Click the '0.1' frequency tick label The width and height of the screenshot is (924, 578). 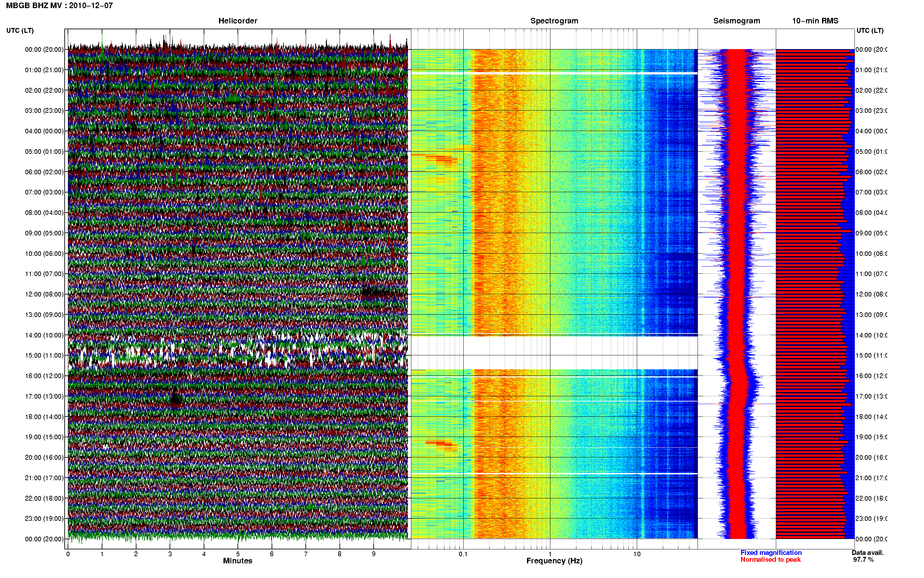click(x=463, y=554)
